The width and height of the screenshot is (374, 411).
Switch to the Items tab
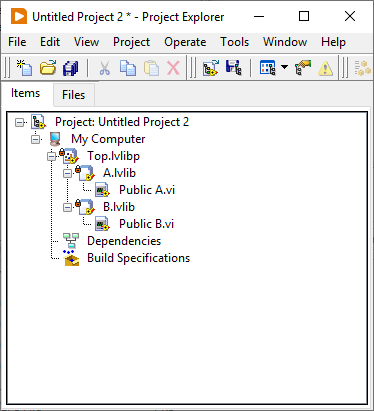(26, 93)
